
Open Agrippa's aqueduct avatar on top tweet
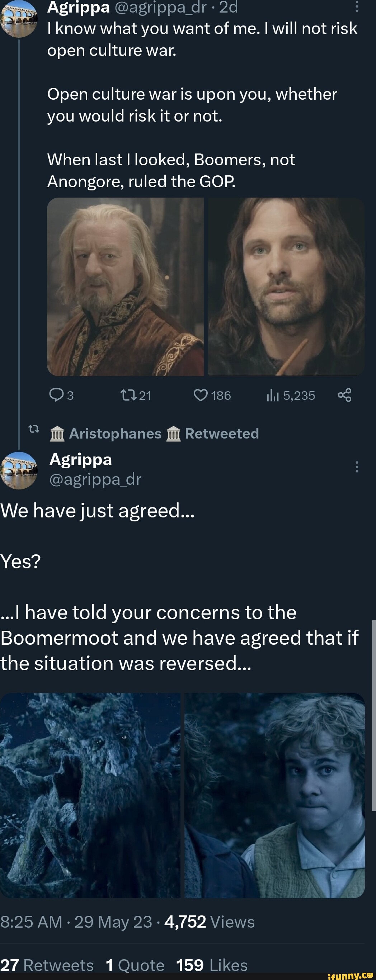(x=19, y=19)
